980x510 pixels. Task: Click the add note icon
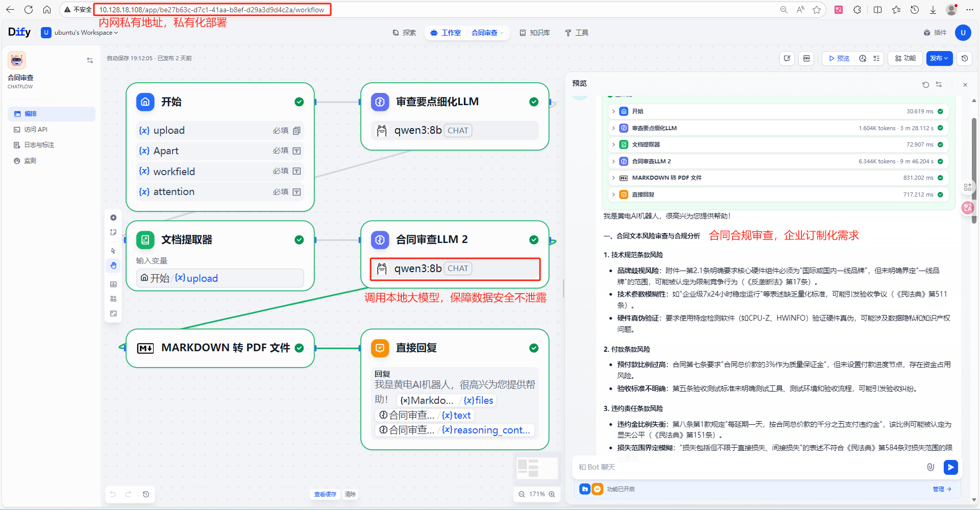pyautogui.click(x=113, y=232)
